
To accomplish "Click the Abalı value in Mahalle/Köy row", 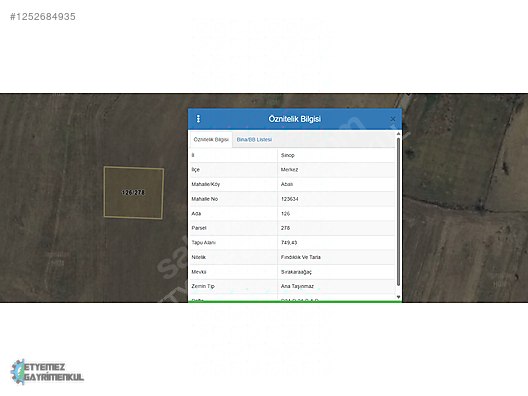I will [287, 184].
